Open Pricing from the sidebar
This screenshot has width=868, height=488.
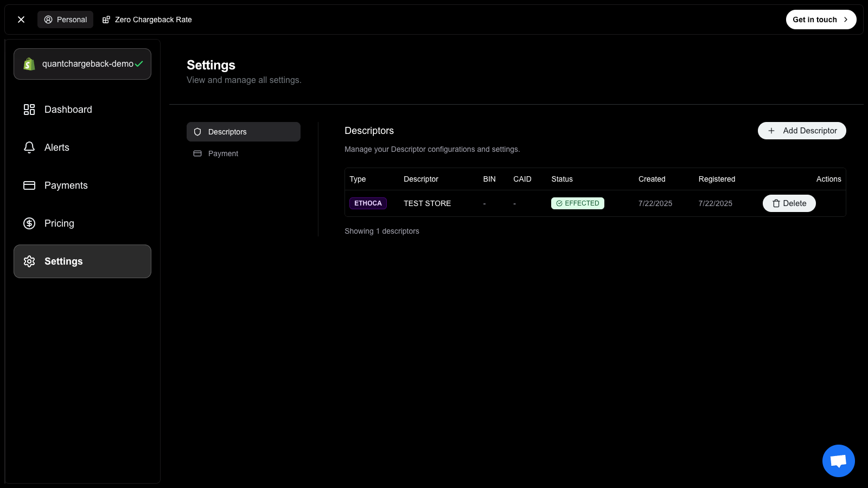click(82, 223)
